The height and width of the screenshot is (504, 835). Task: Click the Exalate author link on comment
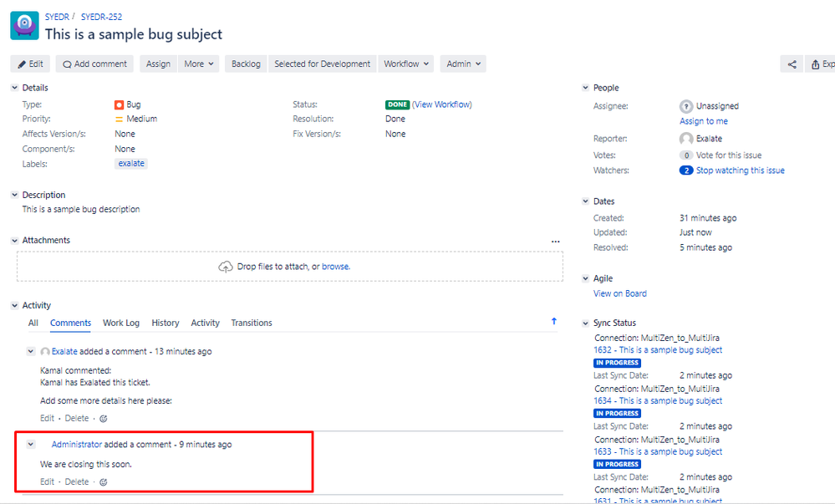point(64,352)
